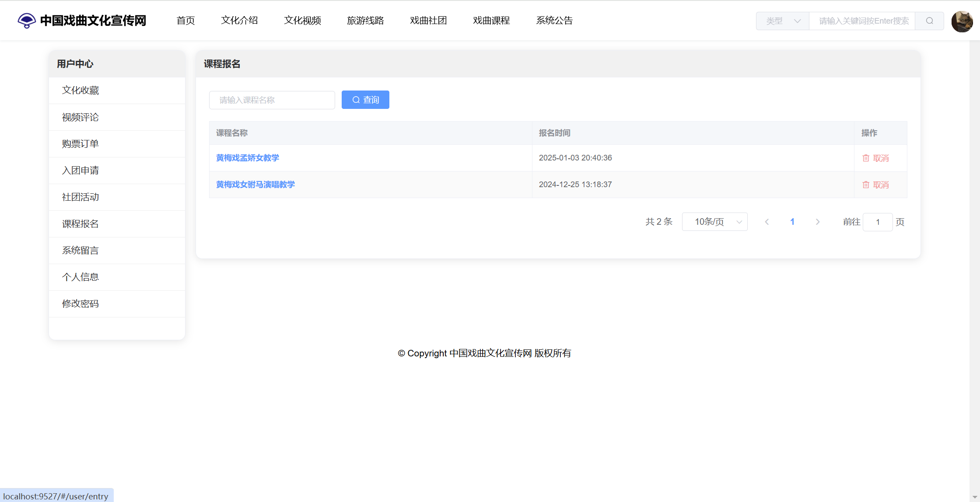Screen dimensions: 980x502
Task: Click the site logo fan icon
Action: 27,21
